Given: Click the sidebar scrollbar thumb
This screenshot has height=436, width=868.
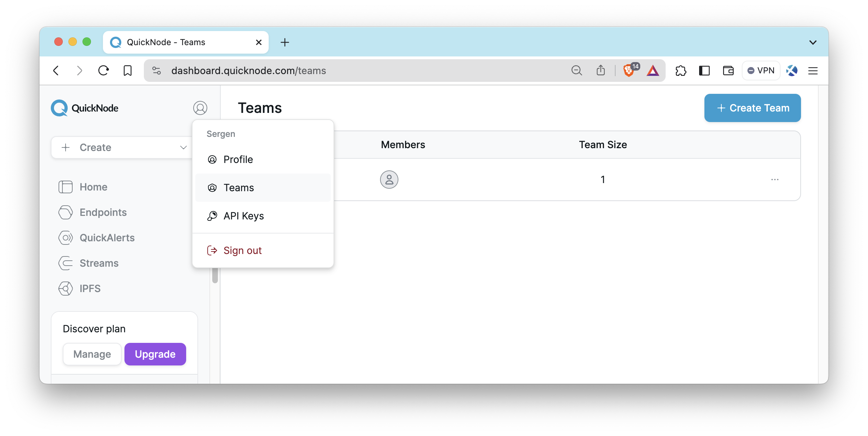Looking at the screenshot, I should 215,275.
